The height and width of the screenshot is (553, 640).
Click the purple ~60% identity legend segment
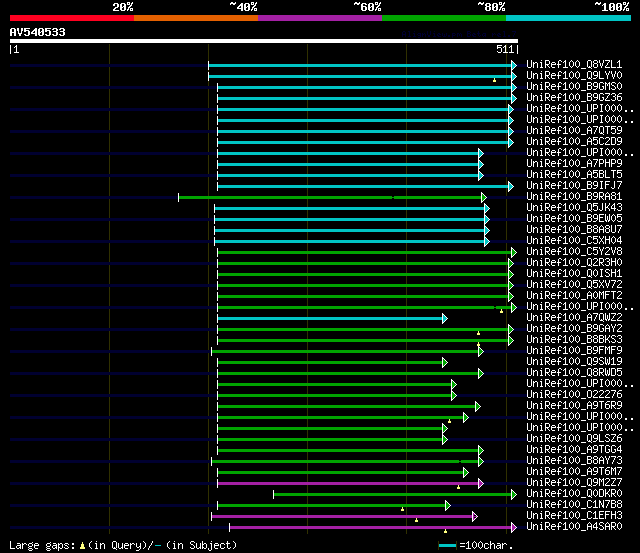pos(320,18)
